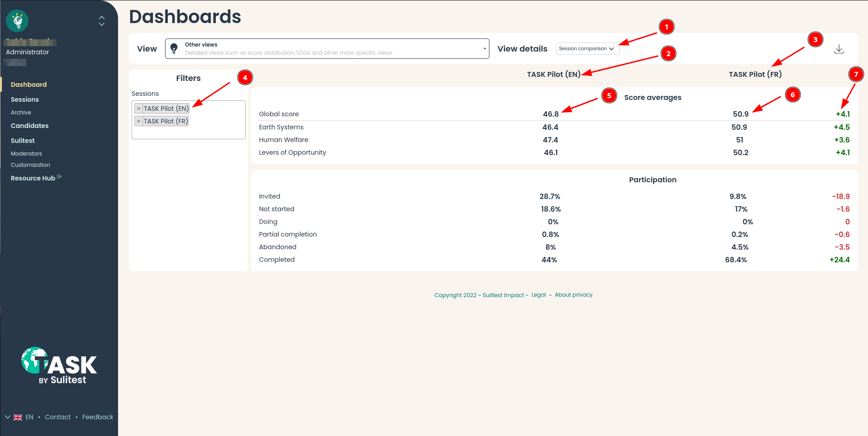
Task: Open the Archive sidebar item
Action: tap(21, 113)
